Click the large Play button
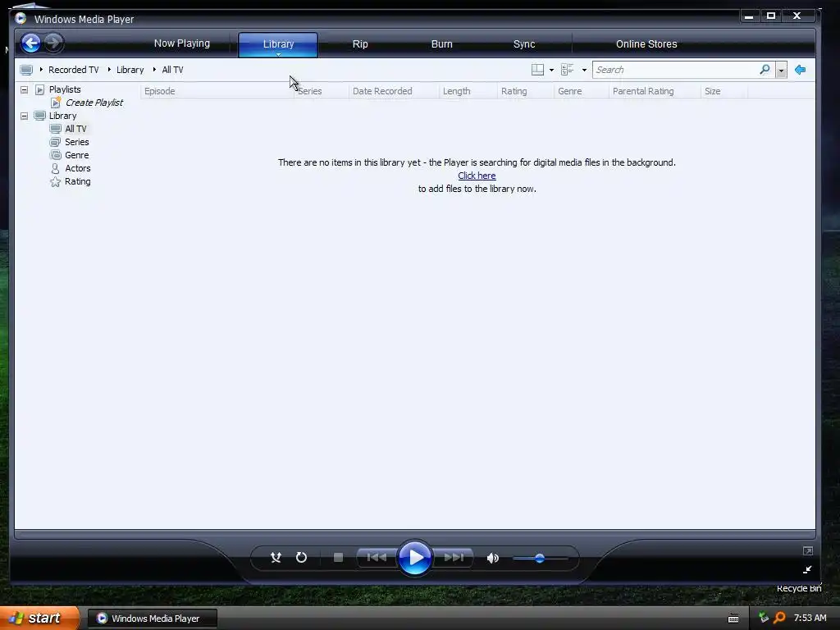Viewport: 840px width, 630px height. pos(415,558)
